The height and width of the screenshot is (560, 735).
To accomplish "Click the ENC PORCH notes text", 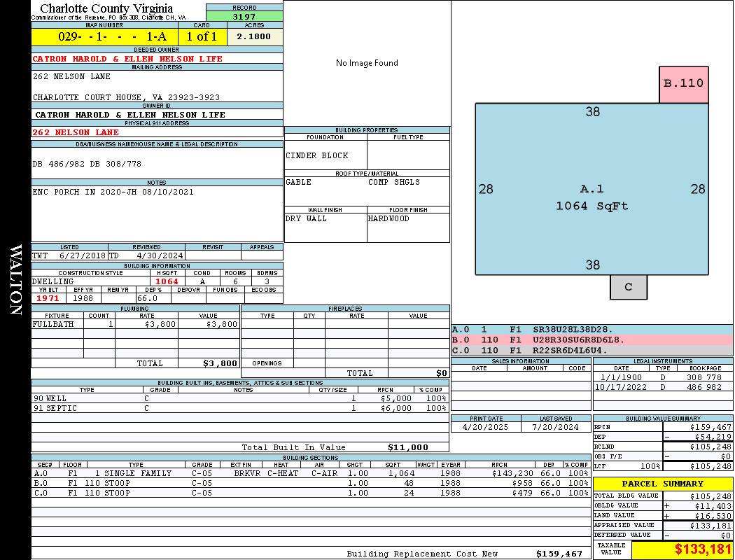I will [x=113, y=192].
